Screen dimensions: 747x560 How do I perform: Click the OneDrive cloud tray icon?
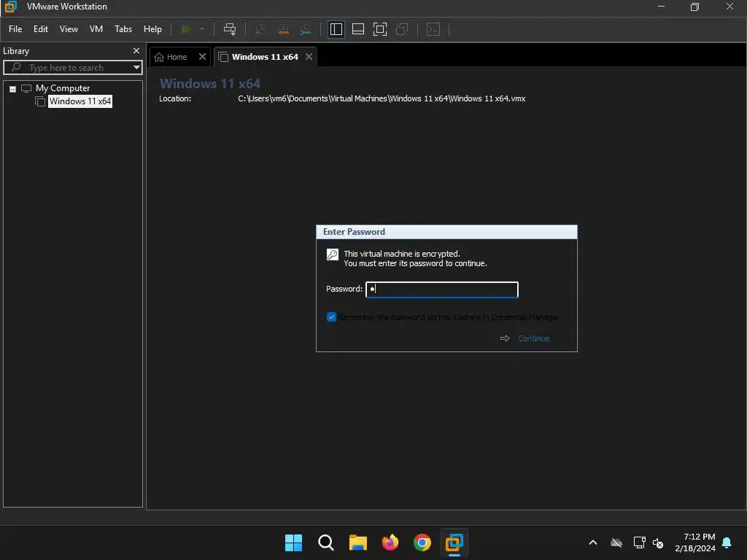[x=616, y=542]
